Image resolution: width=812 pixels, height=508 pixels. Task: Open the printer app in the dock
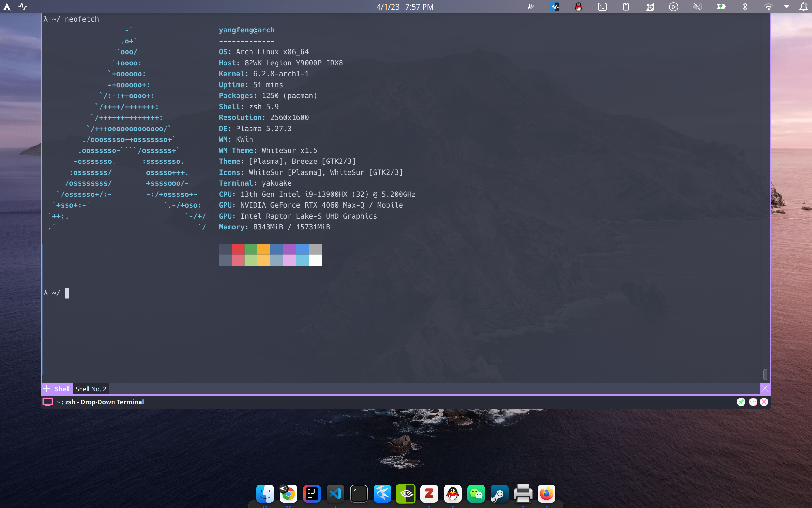pyautogui.click(x=523, y=493)
